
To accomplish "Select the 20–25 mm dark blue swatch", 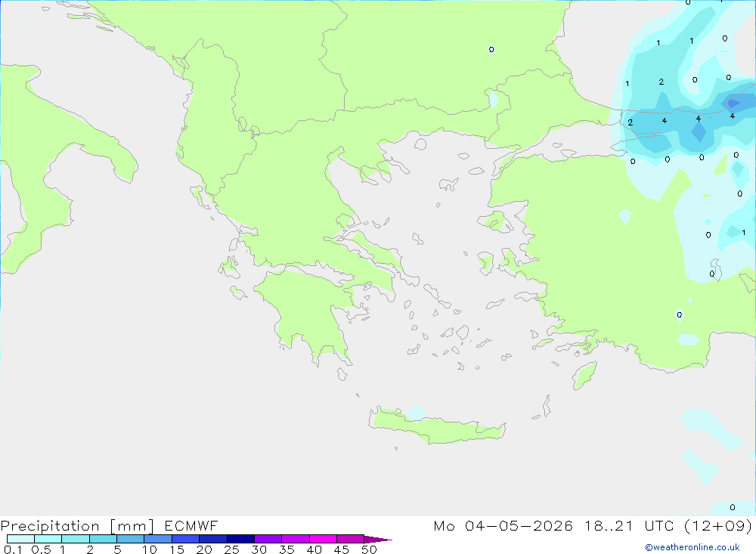I will pos(213,539).
